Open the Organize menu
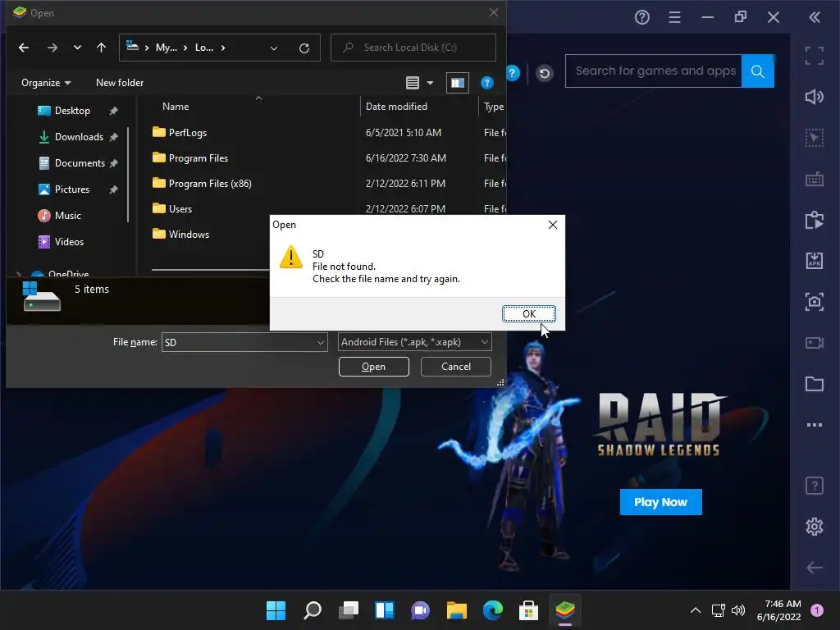 (x=46, y=83)
